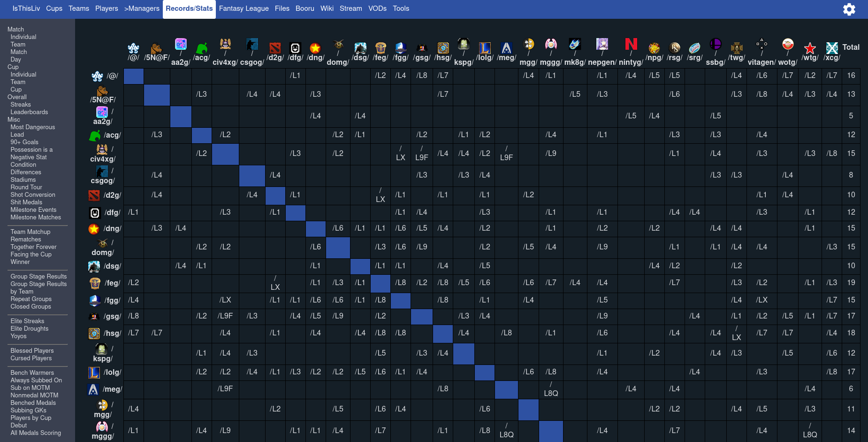Click the /@/ team logo in column header
Image resolution: width=868 pixels, height=442 pixels.
click(x=134, y=48)
